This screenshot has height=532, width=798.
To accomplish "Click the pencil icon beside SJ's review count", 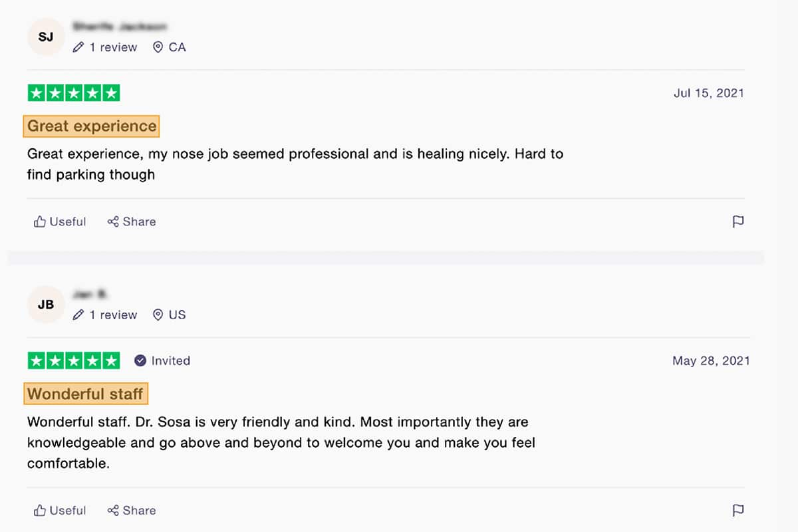I will click(x=78, y=48).
